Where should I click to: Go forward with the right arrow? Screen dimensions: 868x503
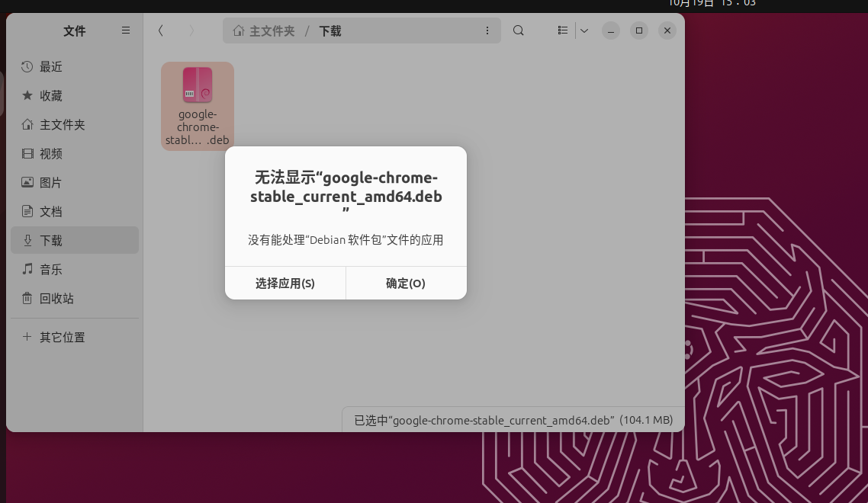(x=191, y=30)
